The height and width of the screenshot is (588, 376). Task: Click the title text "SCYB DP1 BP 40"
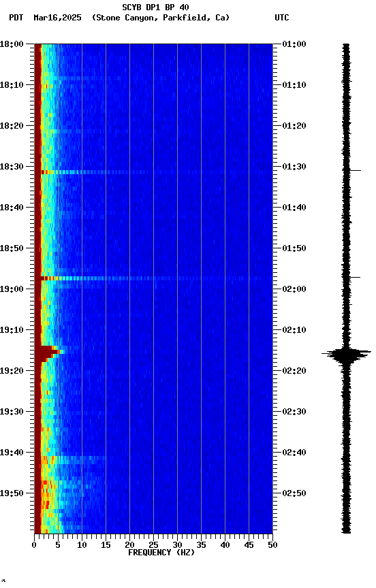155,7
